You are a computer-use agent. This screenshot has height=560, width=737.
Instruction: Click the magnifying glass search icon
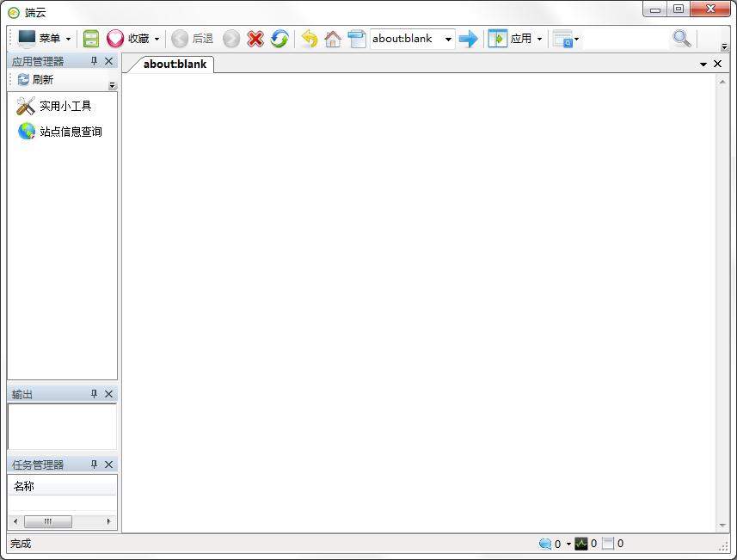[681, 39]
